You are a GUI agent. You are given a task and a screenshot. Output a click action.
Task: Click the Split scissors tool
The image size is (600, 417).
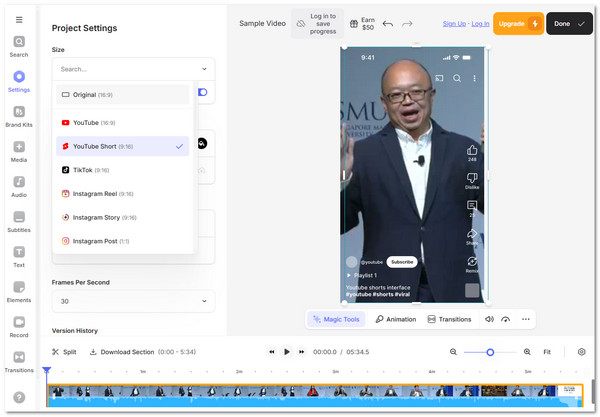64,352
